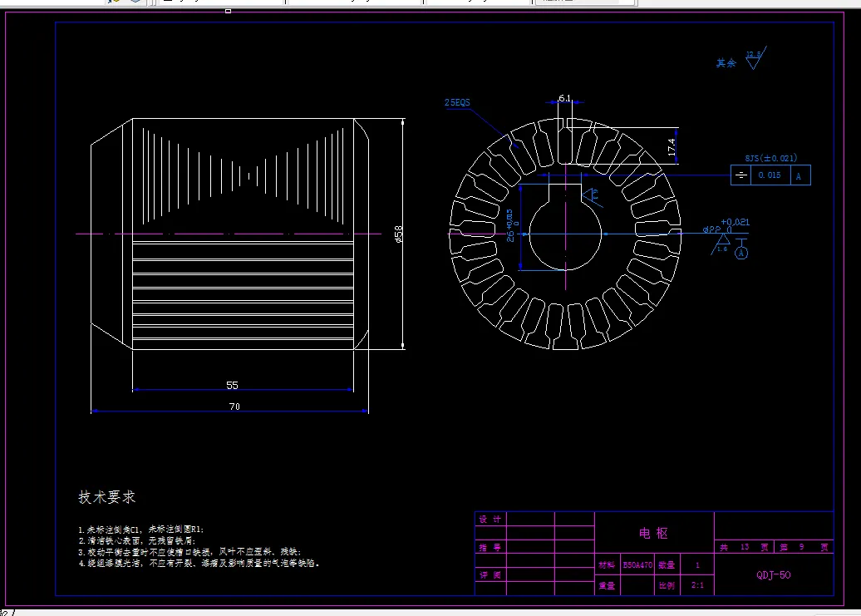
Task: Select requirement line 3 about 校动平衡
Action: (190, 552)
